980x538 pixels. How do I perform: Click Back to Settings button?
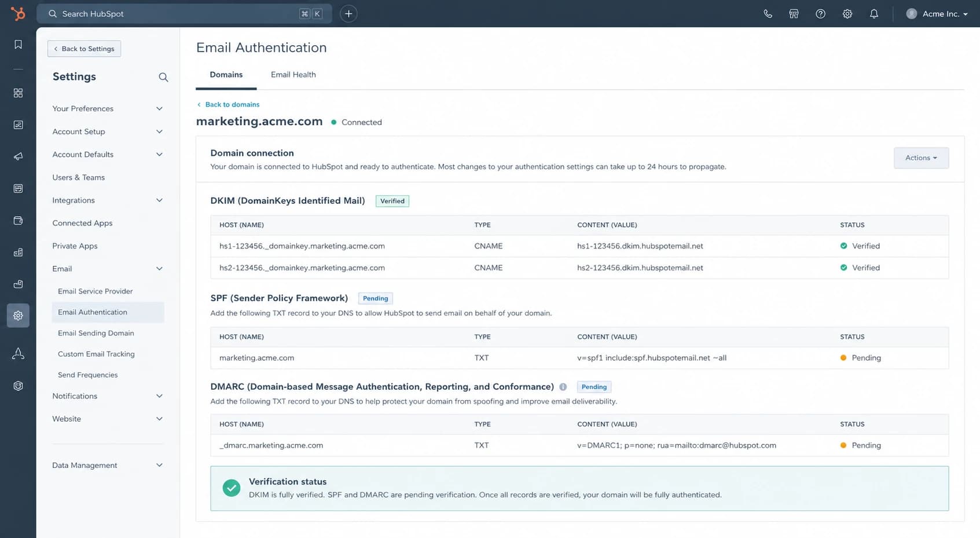(x=85, y=49)
